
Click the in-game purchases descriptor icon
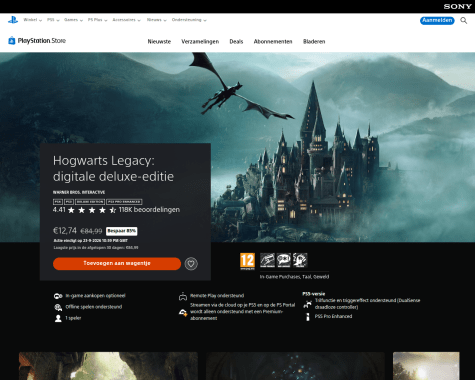(267, 260)
